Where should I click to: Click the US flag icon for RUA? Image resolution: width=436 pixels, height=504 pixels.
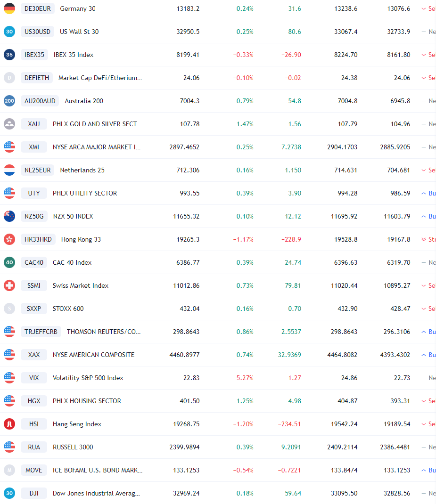tap(9, 447)
